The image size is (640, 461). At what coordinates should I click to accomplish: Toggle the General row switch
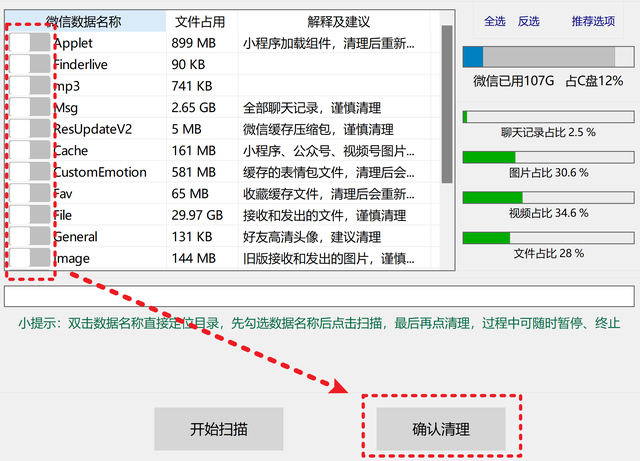[30, 236]
